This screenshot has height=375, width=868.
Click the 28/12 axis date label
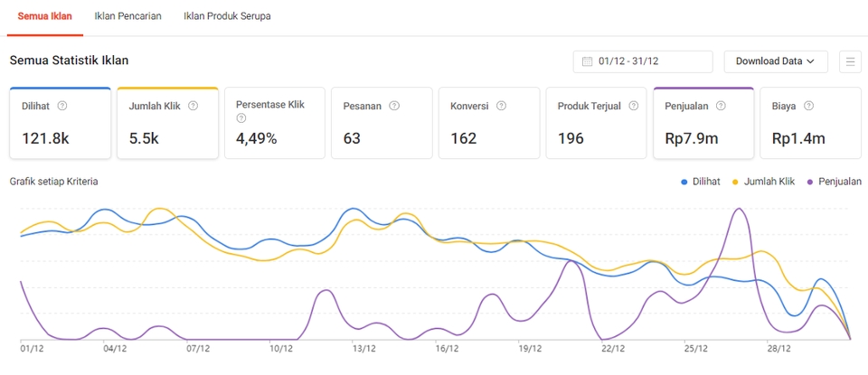[778, 349]
